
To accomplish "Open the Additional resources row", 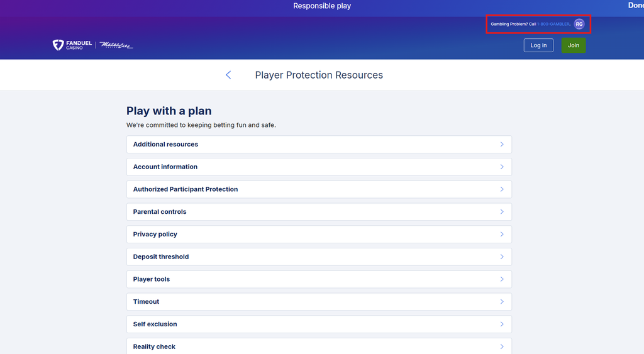I will click(x=319, y=144).
